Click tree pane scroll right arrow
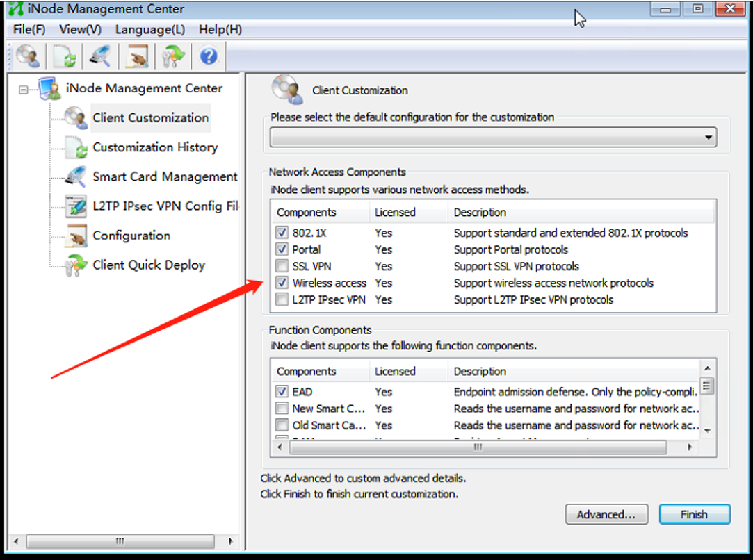Viewport: 753px width, 560px height. (231, 541)
